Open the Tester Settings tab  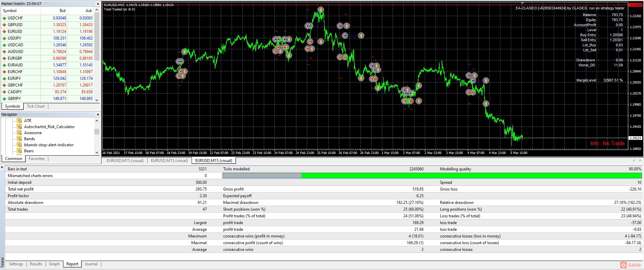16,264
